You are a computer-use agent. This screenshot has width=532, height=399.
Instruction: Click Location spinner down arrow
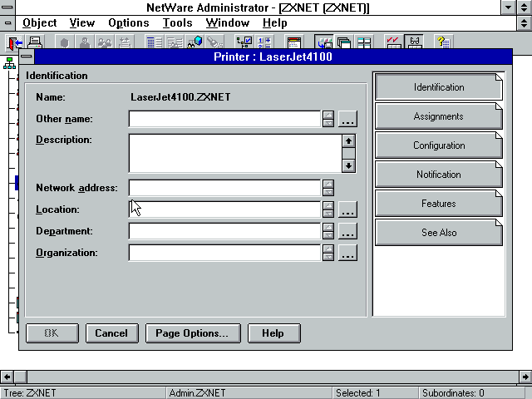point(328,214)
